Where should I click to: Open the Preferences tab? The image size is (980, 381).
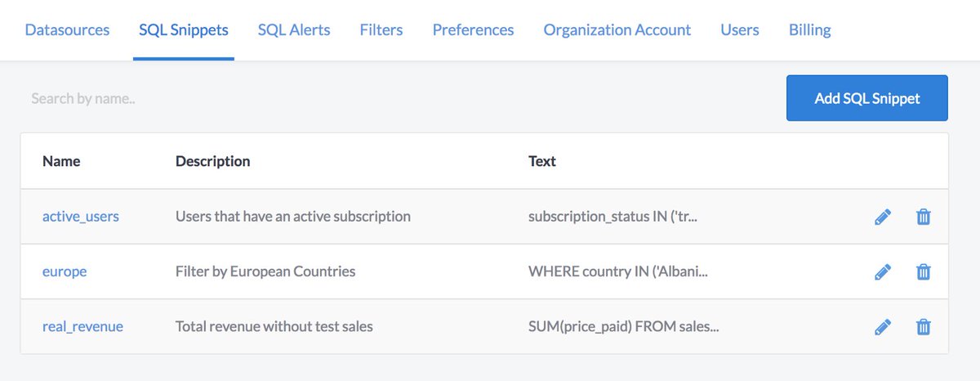click(x=473, y=30)
